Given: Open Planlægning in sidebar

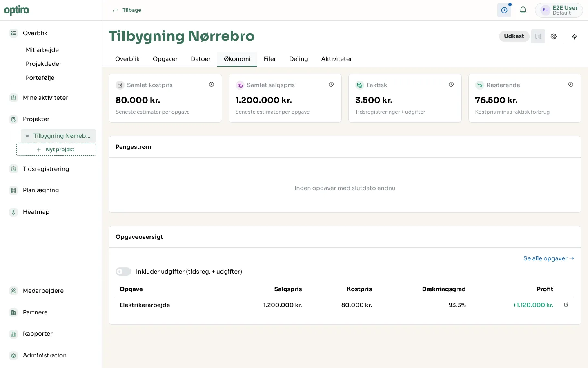Looking at the screenshot, I should pyautogui.click(x=41, y=190).
